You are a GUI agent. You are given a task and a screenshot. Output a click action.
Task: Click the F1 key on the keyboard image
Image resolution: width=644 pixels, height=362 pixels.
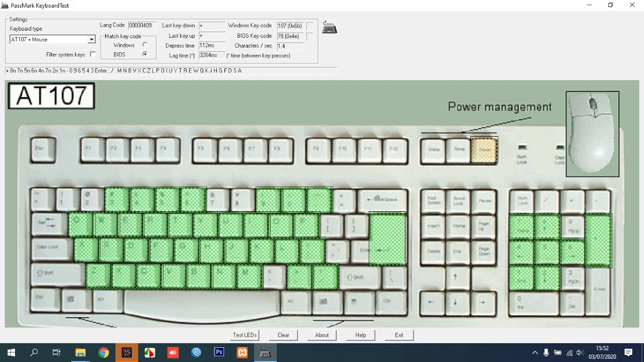point(92,150)
